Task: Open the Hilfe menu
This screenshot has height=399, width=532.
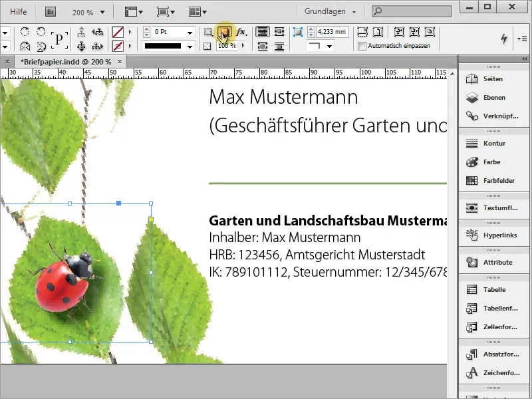Action: (19, 12)
